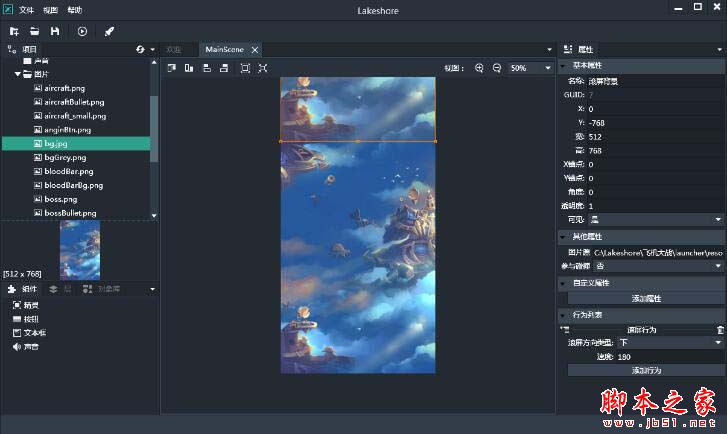Image resolution: width=727 pixels, height=434 pixels.
Task: Open the 可见 visibility dropdown
Action: click(x=656, y=220)
